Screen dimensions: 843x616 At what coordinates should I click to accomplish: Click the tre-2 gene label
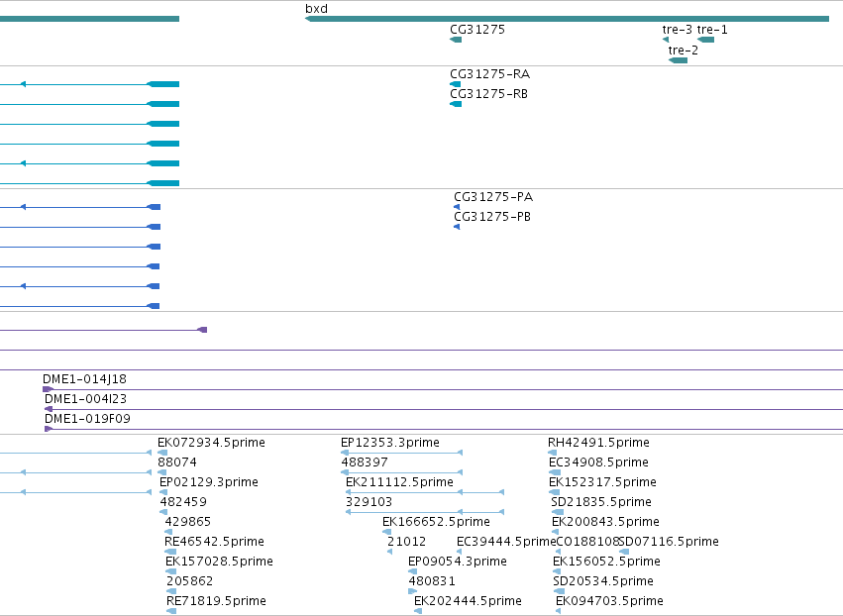pyautogui.click(x=683, y=50)
